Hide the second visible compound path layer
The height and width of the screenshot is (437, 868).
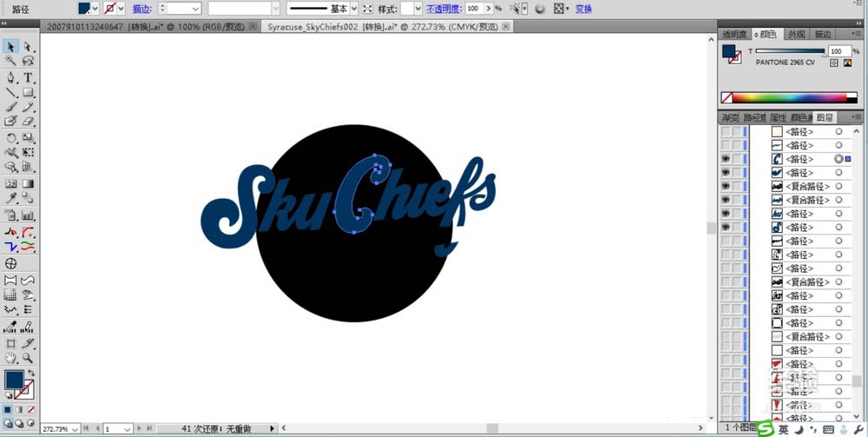(x=725, y=200)
